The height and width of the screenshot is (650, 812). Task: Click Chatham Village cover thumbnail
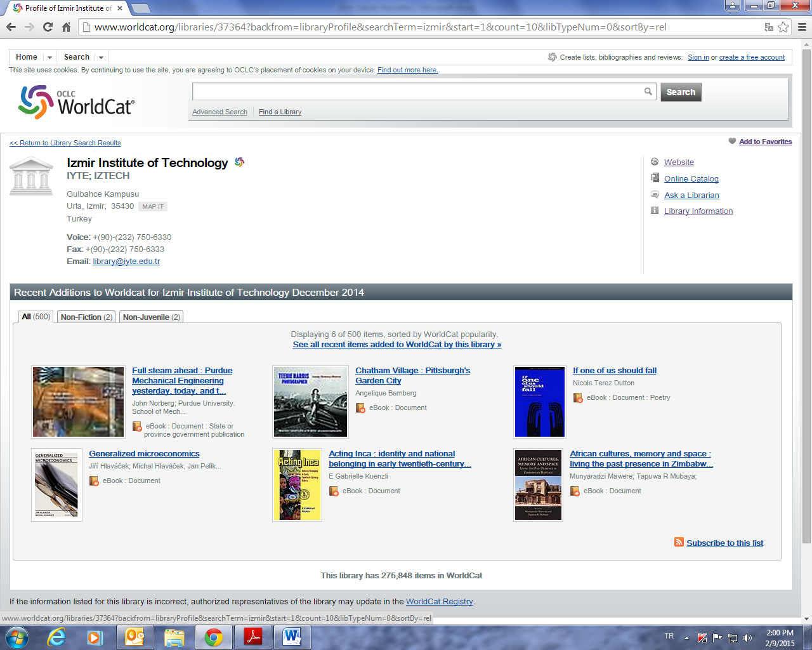(310, 402)
